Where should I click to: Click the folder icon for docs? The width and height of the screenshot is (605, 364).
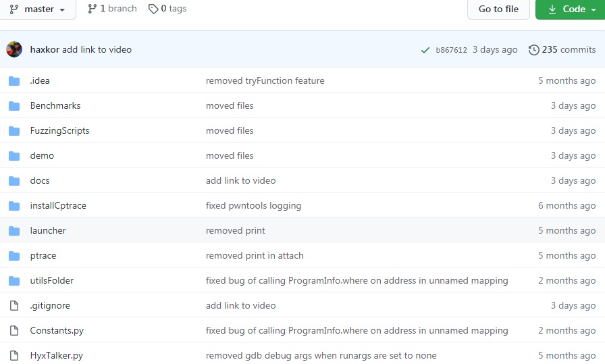coord(14,180)
